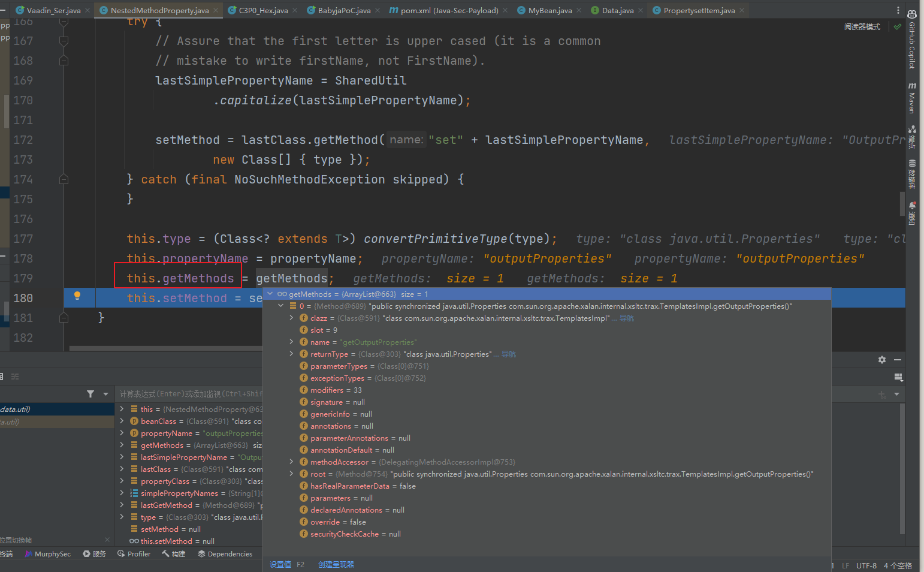The width and height of the screenshot is (924, 572).
Task: Click the threads view icon in debug toolbar
Action: (15, 377)
